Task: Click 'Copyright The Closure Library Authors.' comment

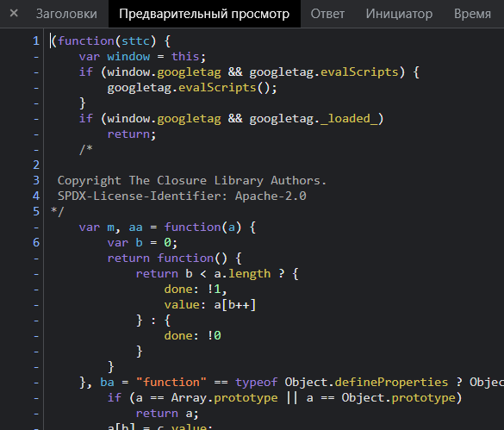Action: pos(192,180)
